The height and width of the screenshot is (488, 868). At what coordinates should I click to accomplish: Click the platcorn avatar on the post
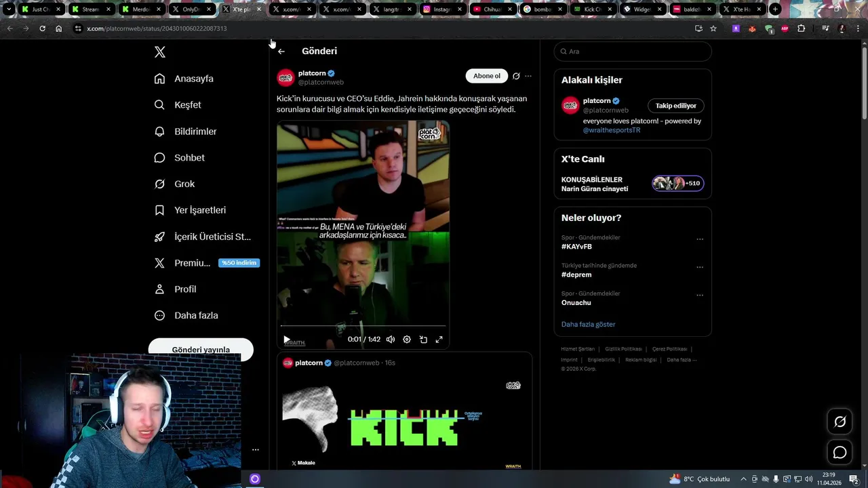tap(285, 77)
